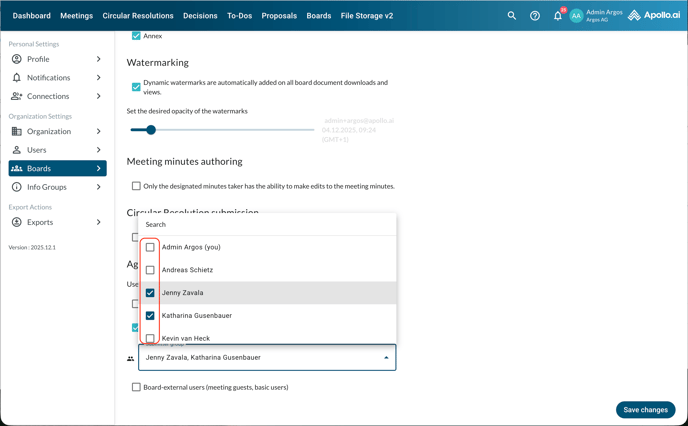This screenshot has height=426, width=688.
Task: Click the watermark opacity slider handle
Action: (151, 130)
